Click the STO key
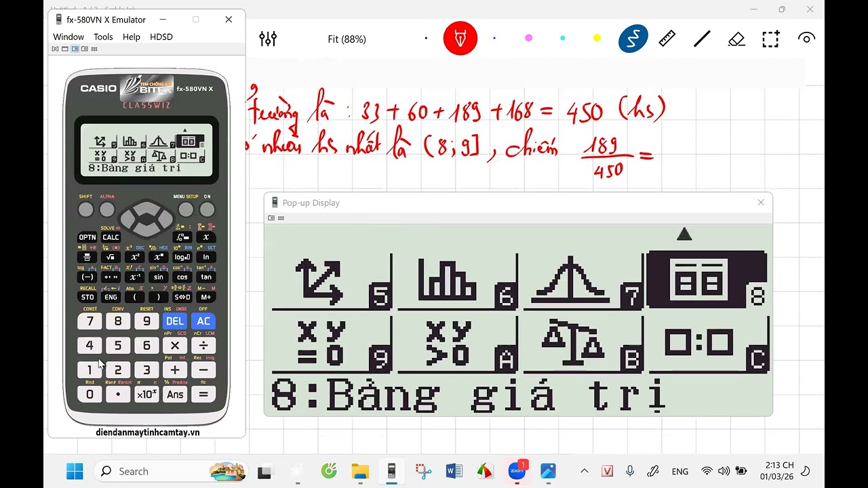The height and width of the screenshot is (488, 868). point(87,297)
